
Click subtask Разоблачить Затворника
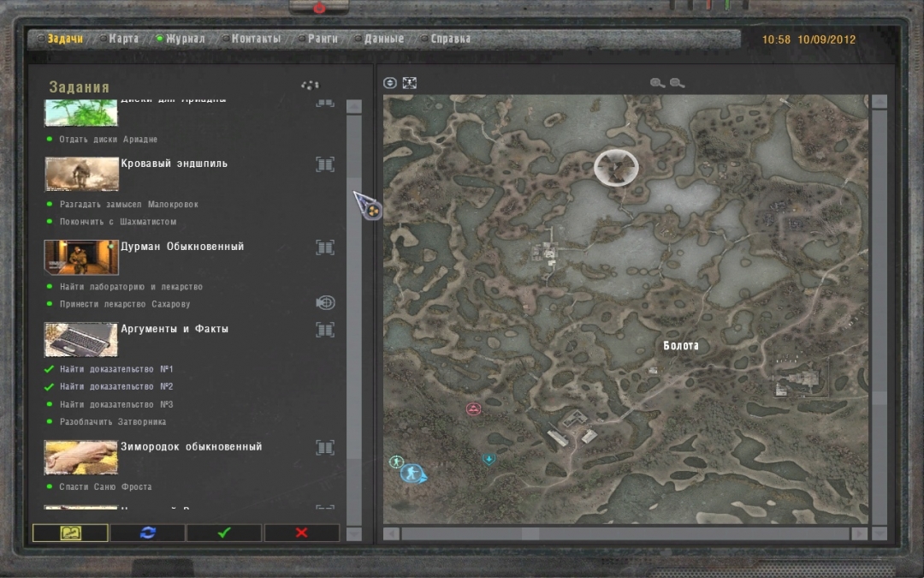coord(113,421)
